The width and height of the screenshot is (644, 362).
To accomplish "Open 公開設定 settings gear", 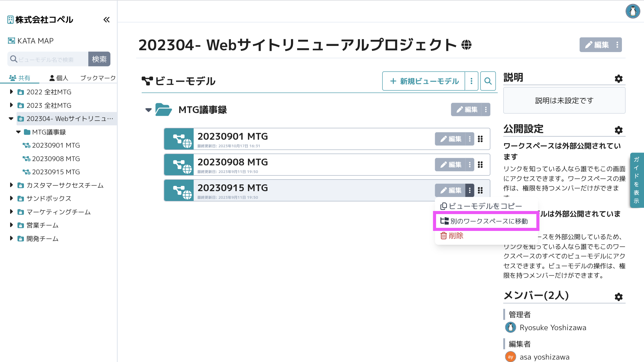I will (x=619, y=130).
